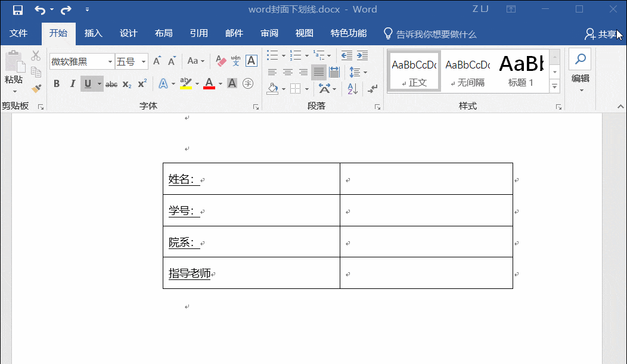This screenshot has height=364, width=627.
Task: Open the 特色功能 tab
Action: point(348,33)
